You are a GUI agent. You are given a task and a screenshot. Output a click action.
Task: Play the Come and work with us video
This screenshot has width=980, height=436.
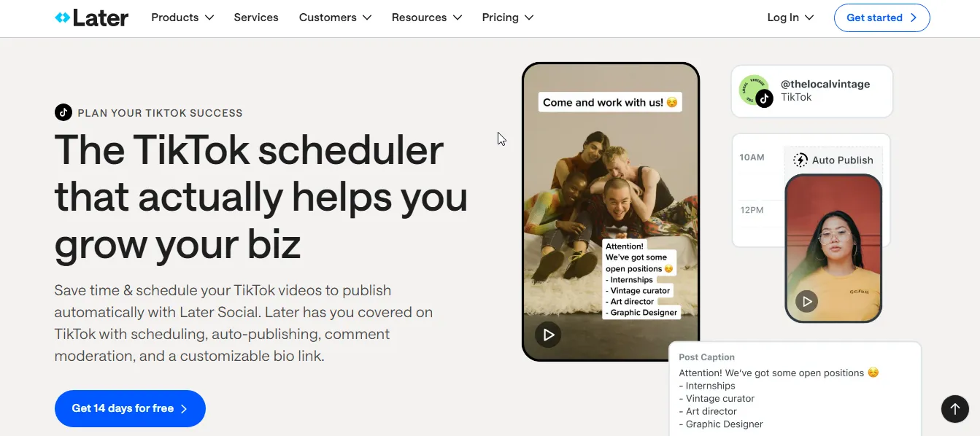pos(548,335)
